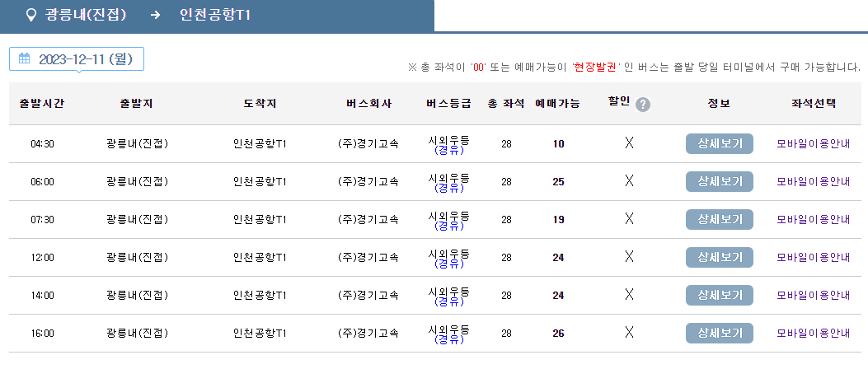Click the 인천공항T1 destination in the header bar

pos(215,15)
